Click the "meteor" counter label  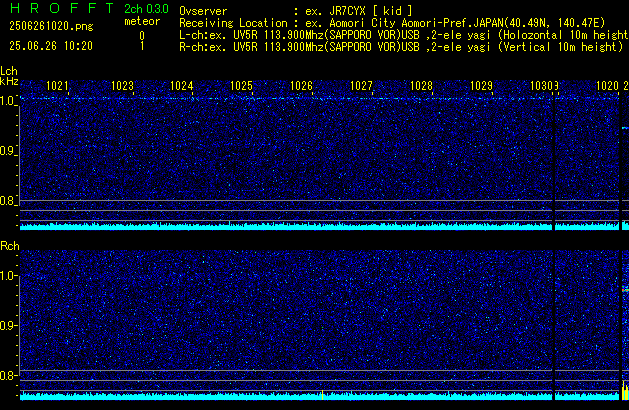pyautogui.click(x=142, y=21)
